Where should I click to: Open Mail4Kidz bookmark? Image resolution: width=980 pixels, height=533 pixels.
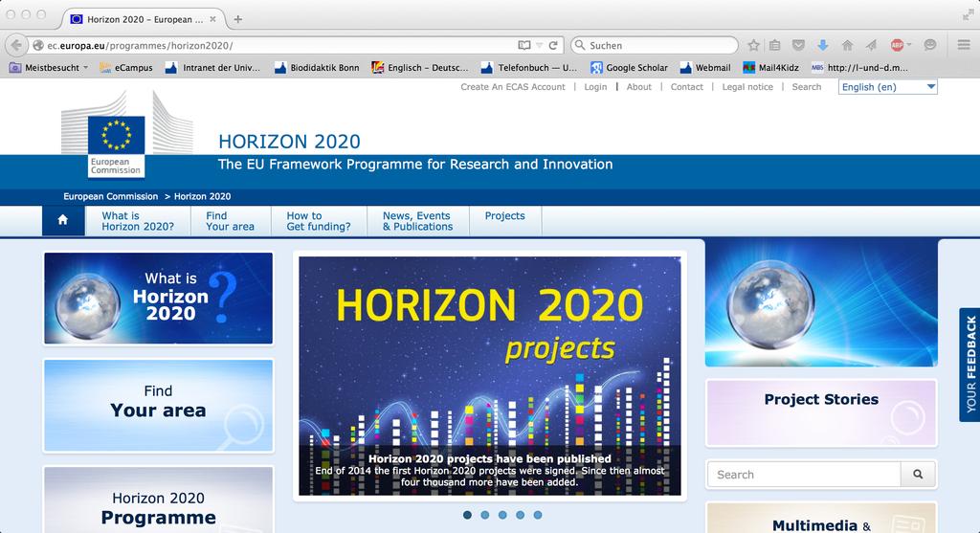pyautogui.click(x=770, y=68)
